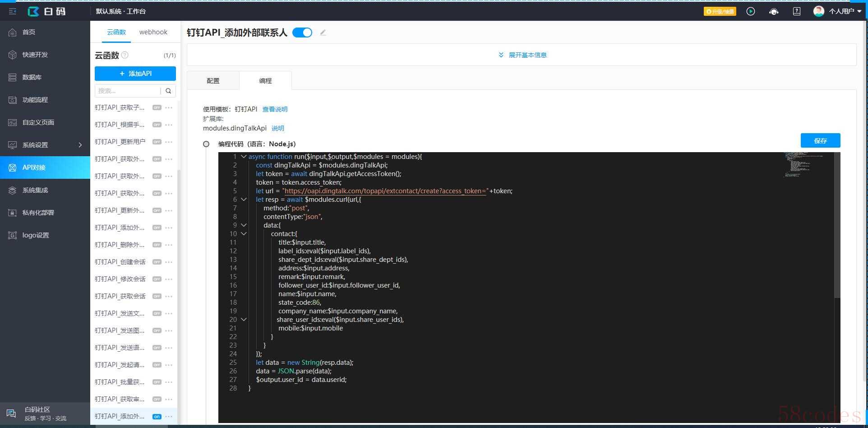Fold code at line 20 arrow
Image resolution: width=868 pixels, height=428 pixels.
click(x=244, y=320)
